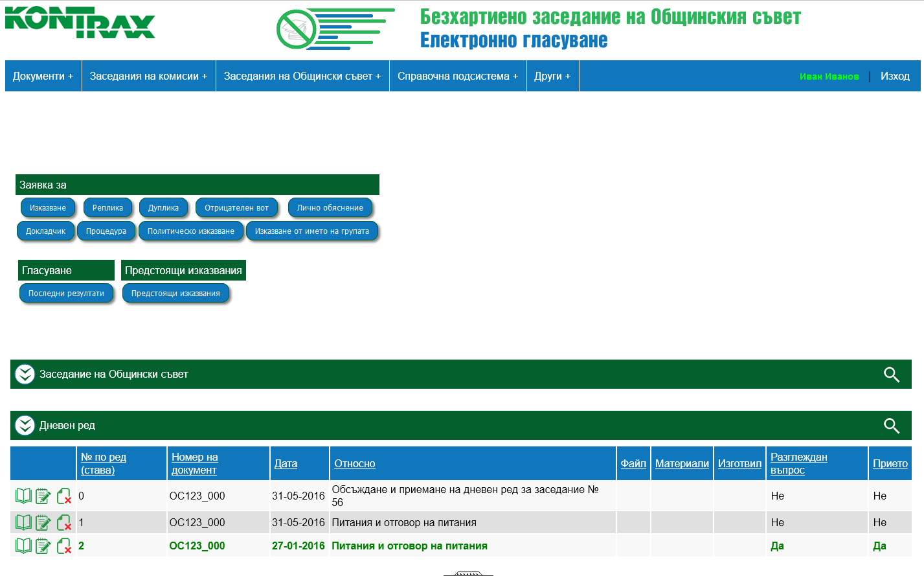Click Предстоящи изказвания blue button
Image resolution: width=924 pixels, height=576 pixels.
[x=175, y=294]
